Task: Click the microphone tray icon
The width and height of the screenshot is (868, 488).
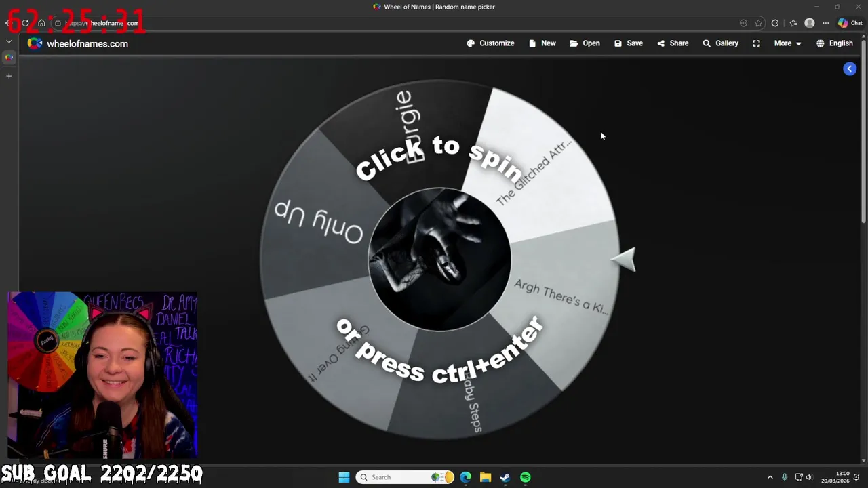Action: tap(785, 477)
